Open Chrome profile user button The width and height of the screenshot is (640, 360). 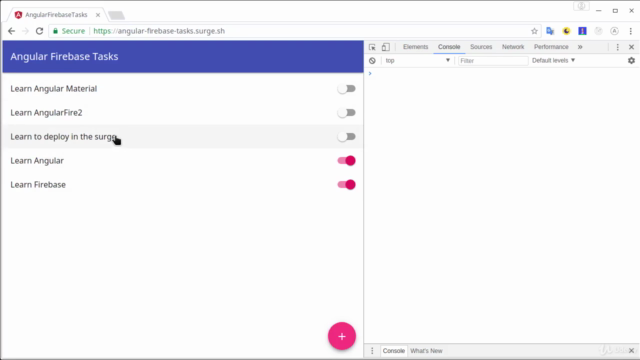click(x=581, y=7)
